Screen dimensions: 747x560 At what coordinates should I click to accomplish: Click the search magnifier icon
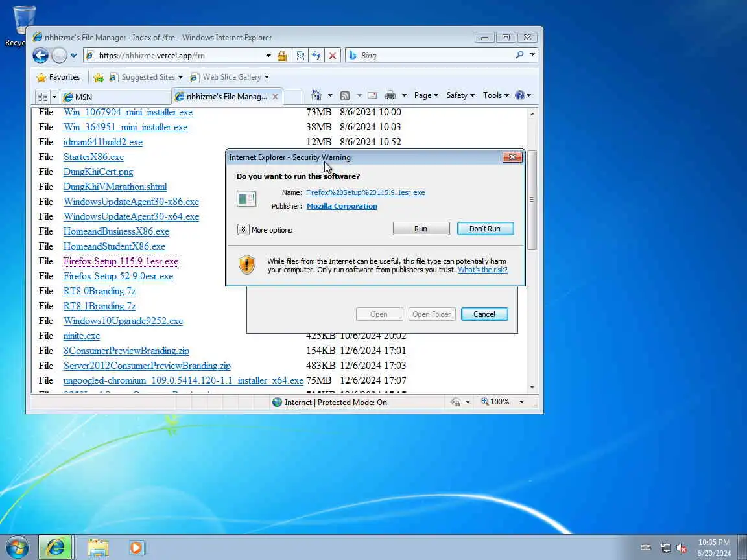tap(519, 55)
